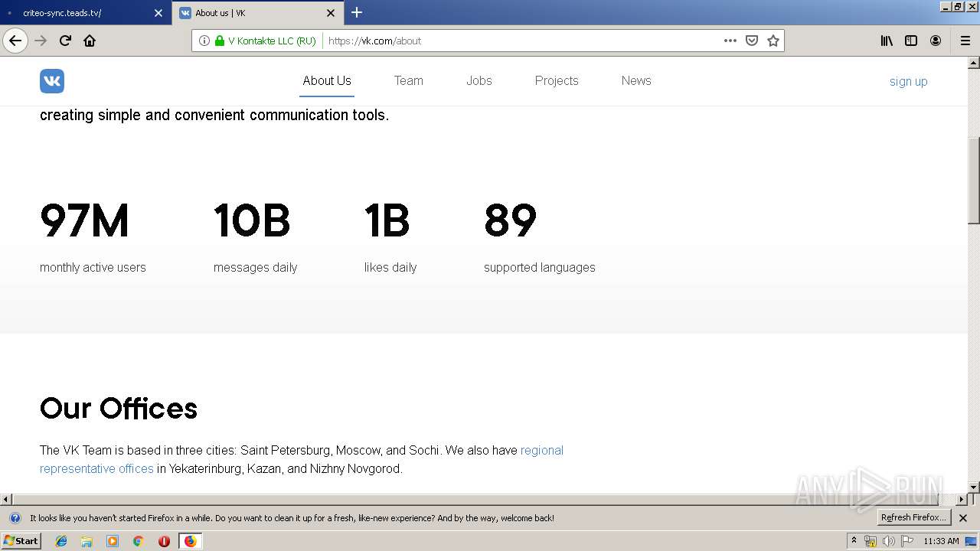Click the vertical scrollbar thumb

pos(974,180)
